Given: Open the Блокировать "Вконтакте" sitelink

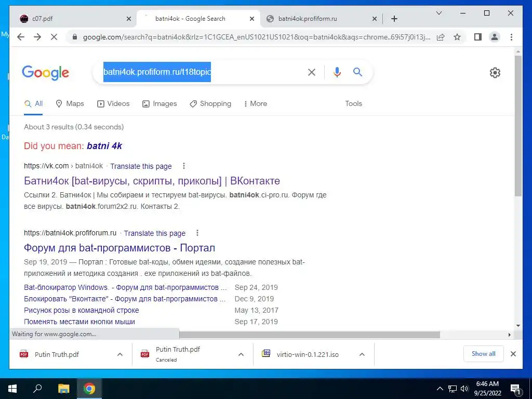Looking at the screenshot, I should [x=125, y=299].
